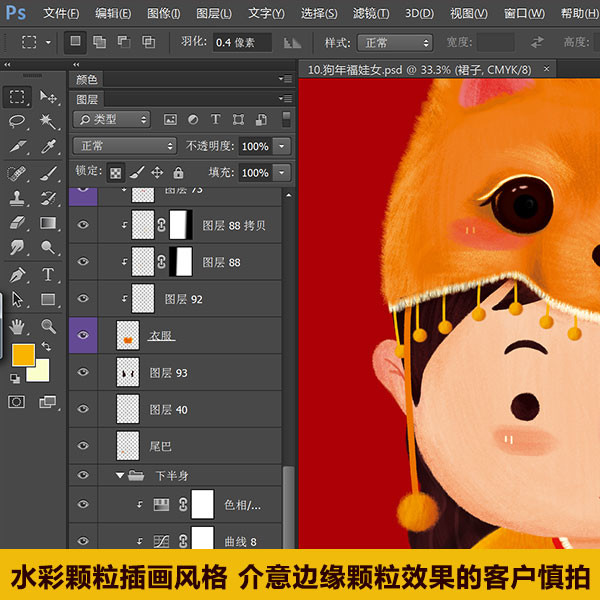The width and height of the screenshot is (600, 600).
Task: Select the Smudge tool
Action: [x=17, y=247]
